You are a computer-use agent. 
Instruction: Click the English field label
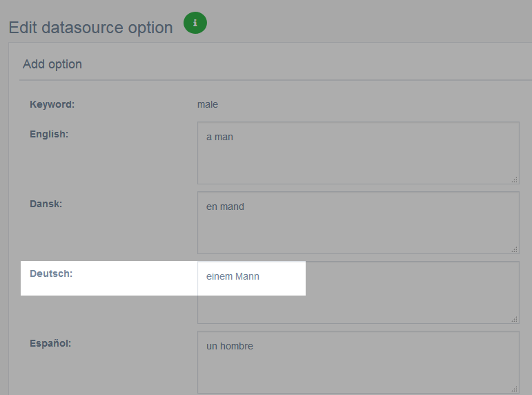point(49,134)
